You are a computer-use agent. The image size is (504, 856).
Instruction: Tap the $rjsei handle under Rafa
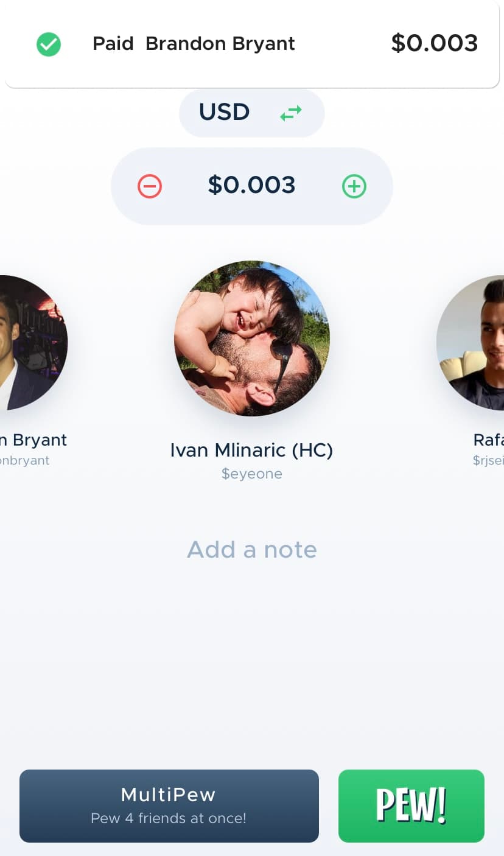click(x=488, y=460)
